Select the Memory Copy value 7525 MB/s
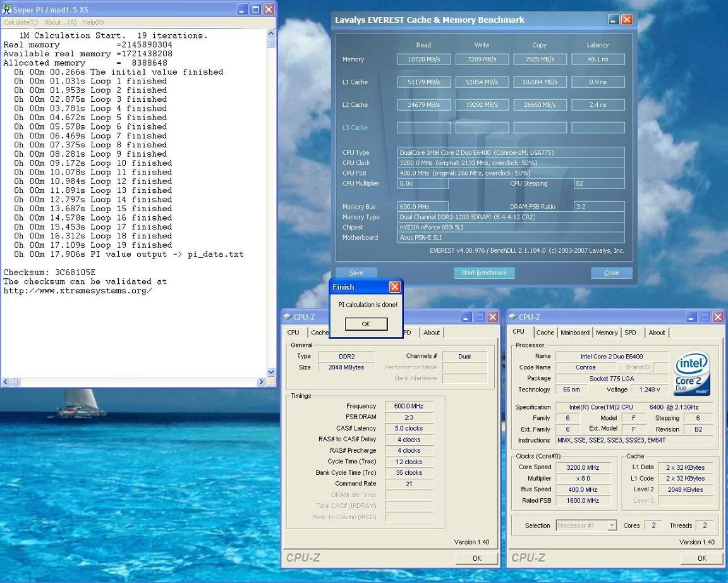The height and width of the screenshot is (583, 728). pyautogui.click(x=540, y=59)
